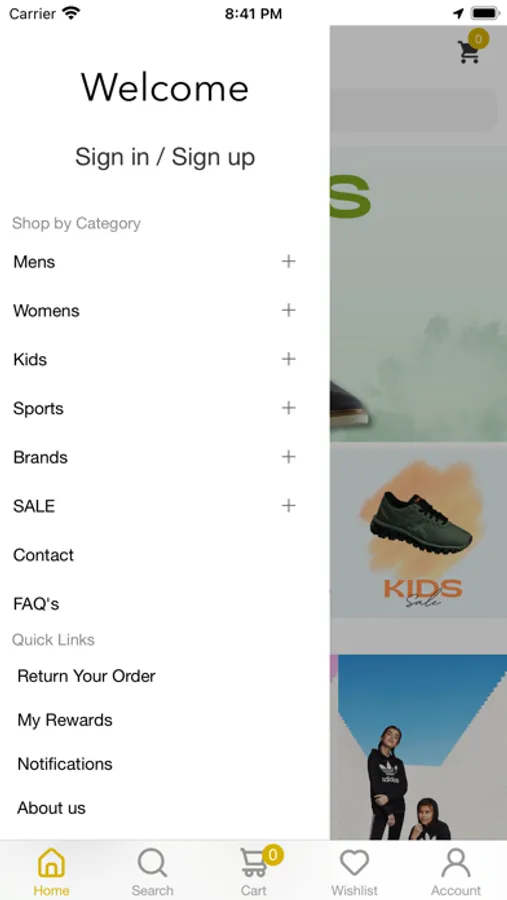507x900 pixels.
Task: Open the Cart tab icon
Action: [253, 863]
